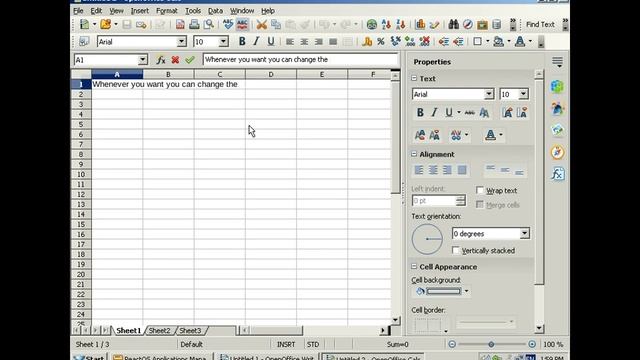
Task: Open font color dropdown in Properties panel
Action: 501,135
